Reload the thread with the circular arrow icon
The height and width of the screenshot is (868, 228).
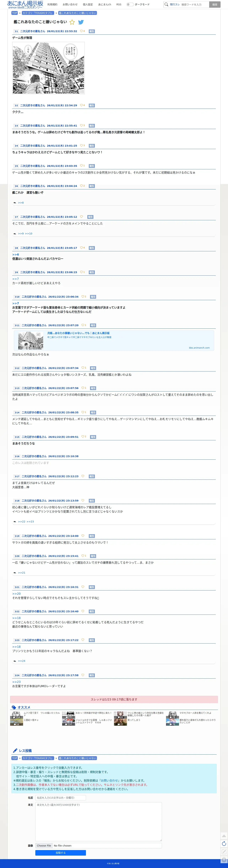tap(224, 844)
